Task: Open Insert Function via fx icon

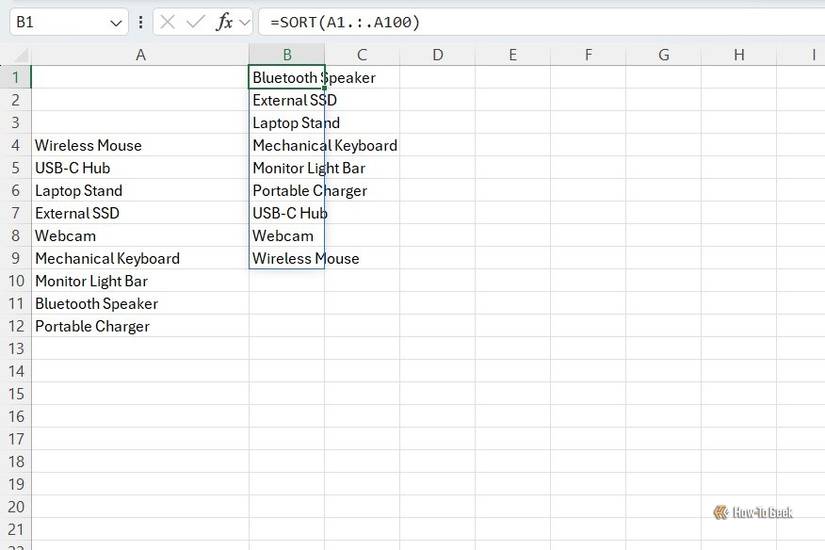Action: pyautogui.click(x=224, y=22)
